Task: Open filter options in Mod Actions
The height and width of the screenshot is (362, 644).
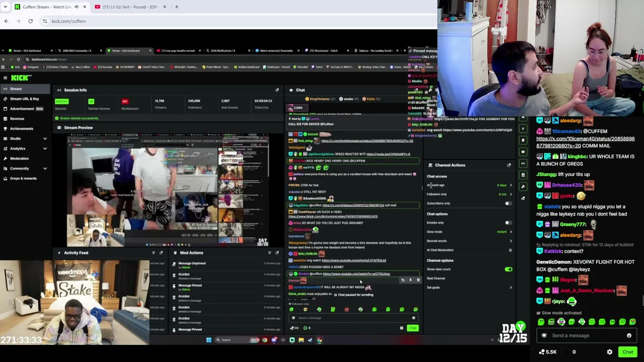Action: (269, 253)
